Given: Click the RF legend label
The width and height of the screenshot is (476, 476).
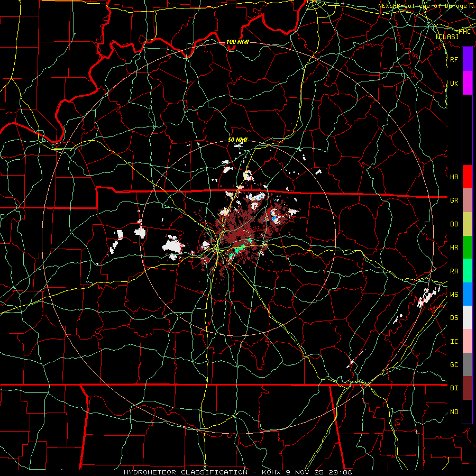Looking at the screenshot, I should [454, 59].
